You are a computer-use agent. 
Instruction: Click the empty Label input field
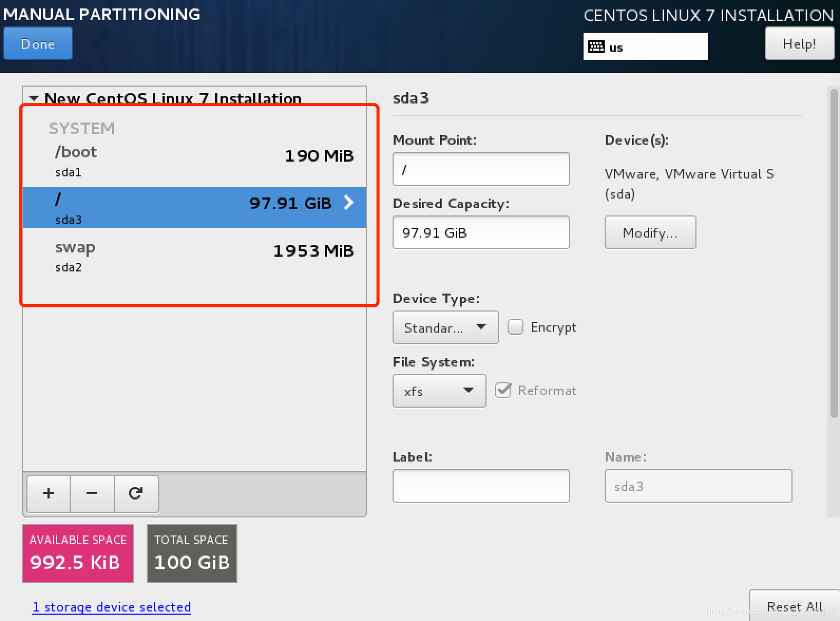(x=481, y=486)
